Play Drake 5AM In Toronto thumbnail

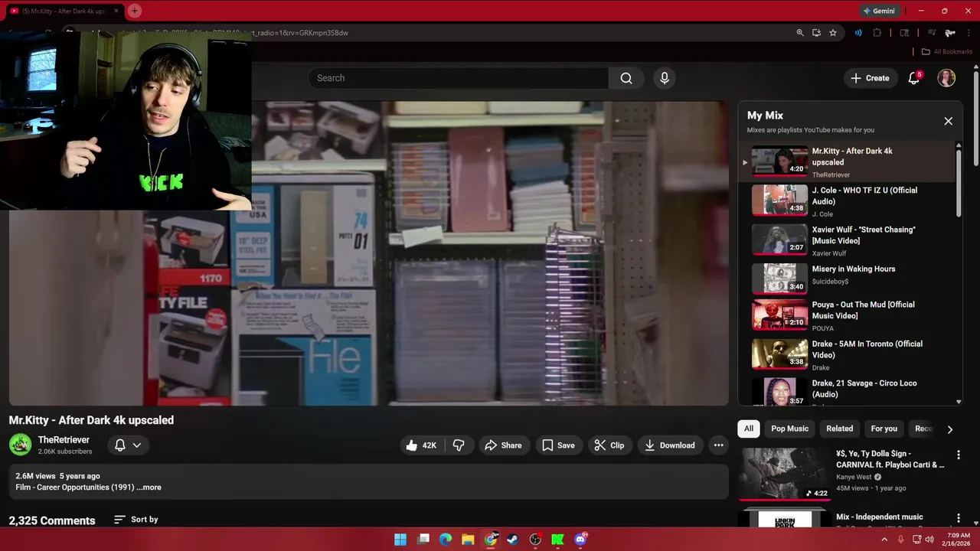click(779, 354)
